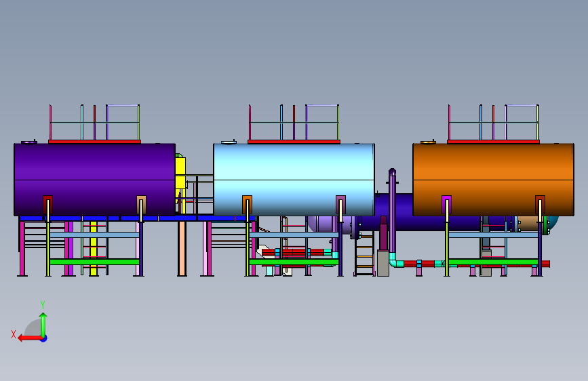The image size is (588, 381).
Task: Select the ladder between the blue and orange tanks
Action: [364, 254]
